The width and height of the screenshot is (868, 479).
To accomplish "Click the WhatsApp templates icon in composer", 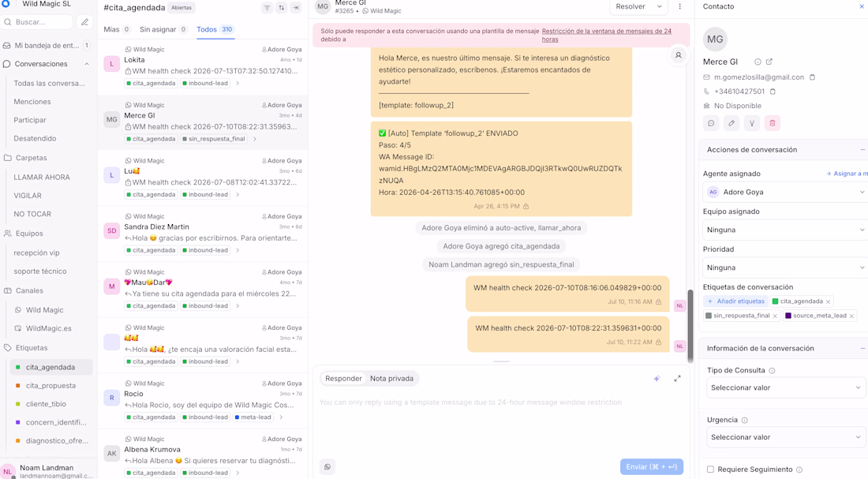I will [x=327, y=467].
